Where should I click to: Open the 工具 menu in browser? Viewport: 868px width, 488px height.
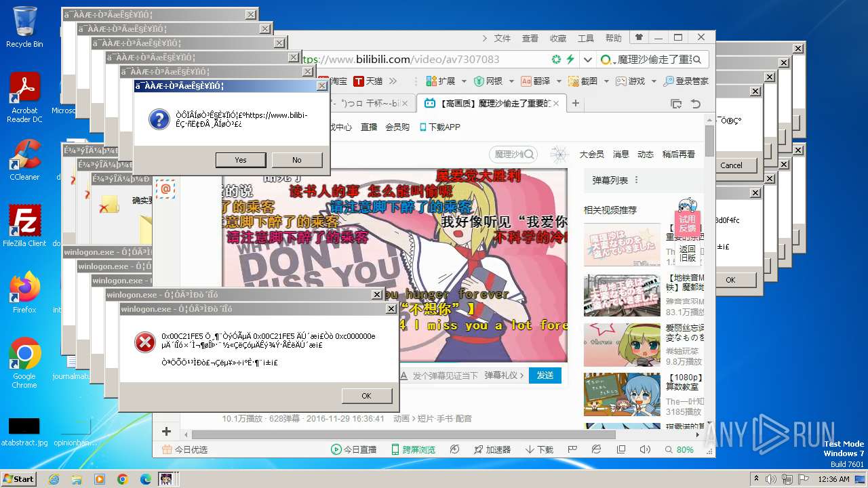pos(586,39)
